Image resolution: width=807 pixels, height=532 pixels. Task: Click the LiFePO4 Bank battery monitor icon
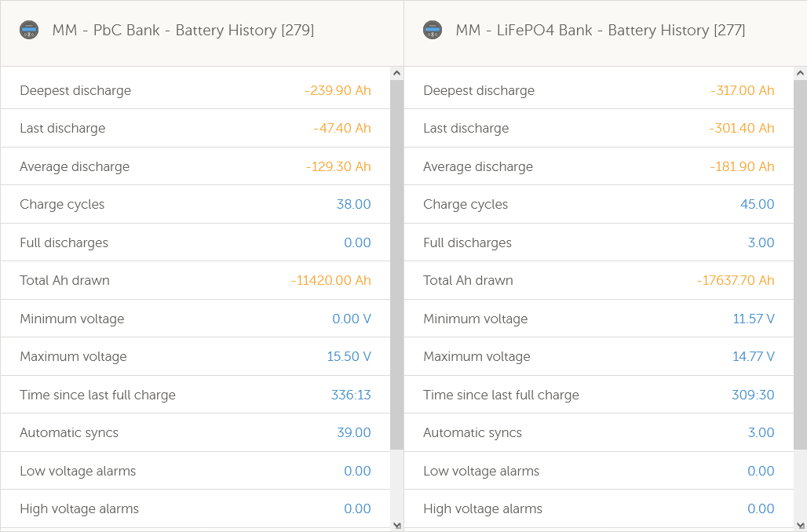tap(433, 31)
